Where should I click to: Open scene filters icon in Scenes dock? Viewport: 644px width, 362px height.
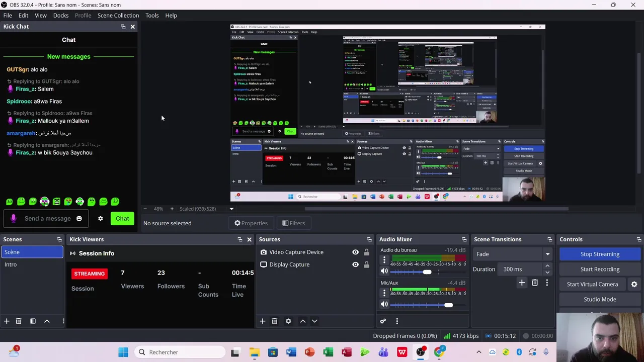click(x=33, y=321)
